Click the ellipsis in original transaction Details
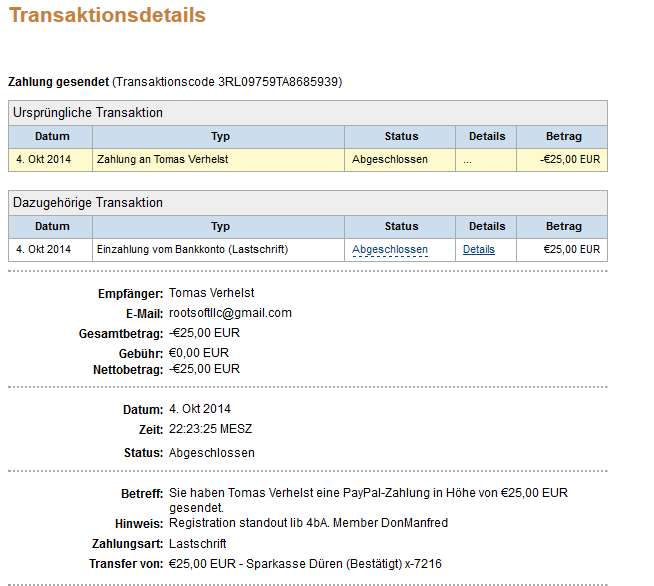The image size is (654, 586). [x=467, y=159]
